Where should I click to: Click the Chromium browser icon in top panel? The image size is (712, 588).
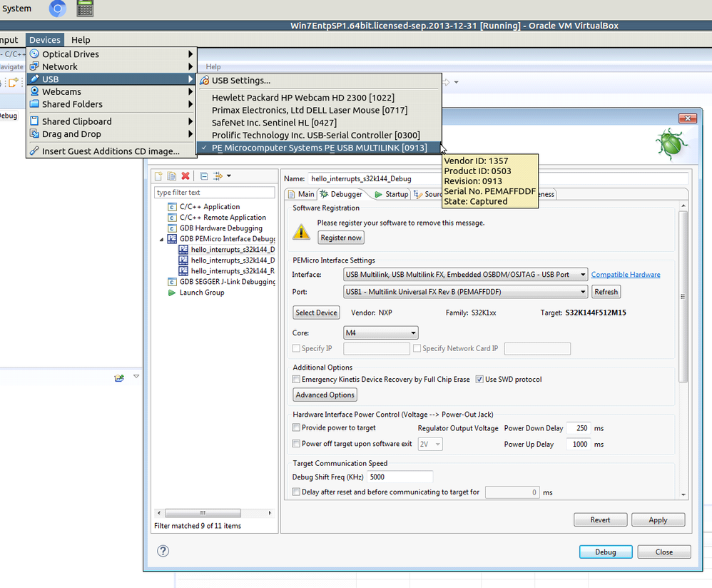pyautogui.click(x=58, y=9)
